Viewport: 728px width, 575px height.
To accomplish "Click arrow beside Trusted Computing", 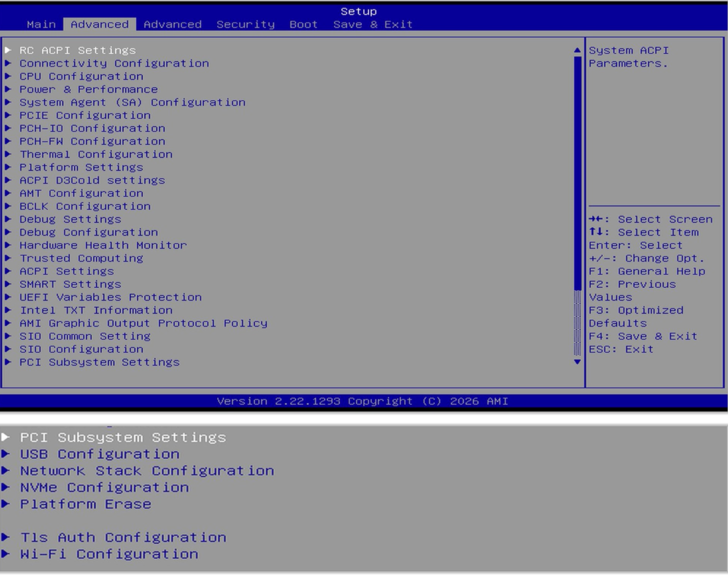I will pos(8,258).
